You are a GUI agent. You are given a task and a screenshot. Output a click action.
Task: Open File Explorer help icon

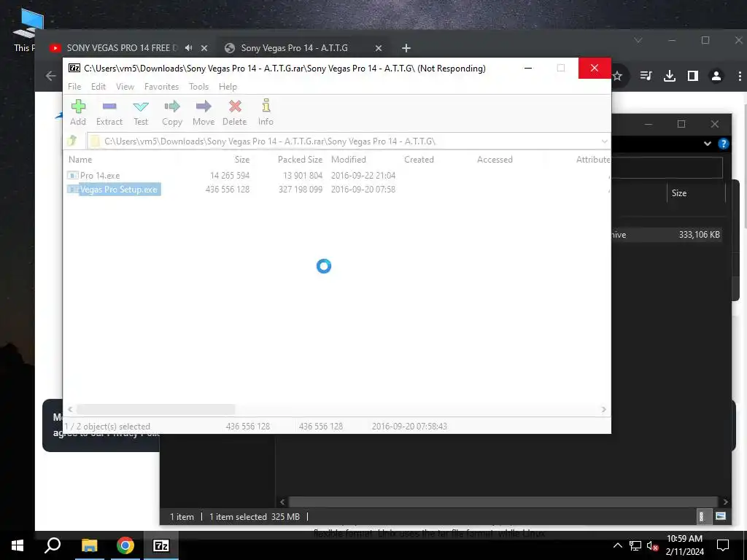(x=723, y=144)
